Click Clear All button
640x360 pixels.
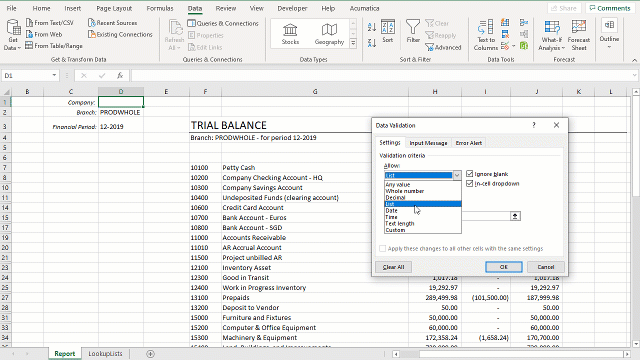(x=393, y=267)
